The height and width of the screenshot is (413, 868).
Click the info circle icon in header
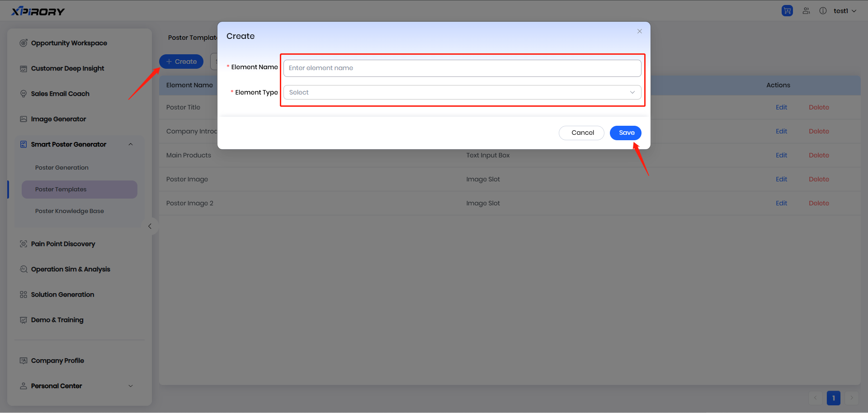point(823,11)
